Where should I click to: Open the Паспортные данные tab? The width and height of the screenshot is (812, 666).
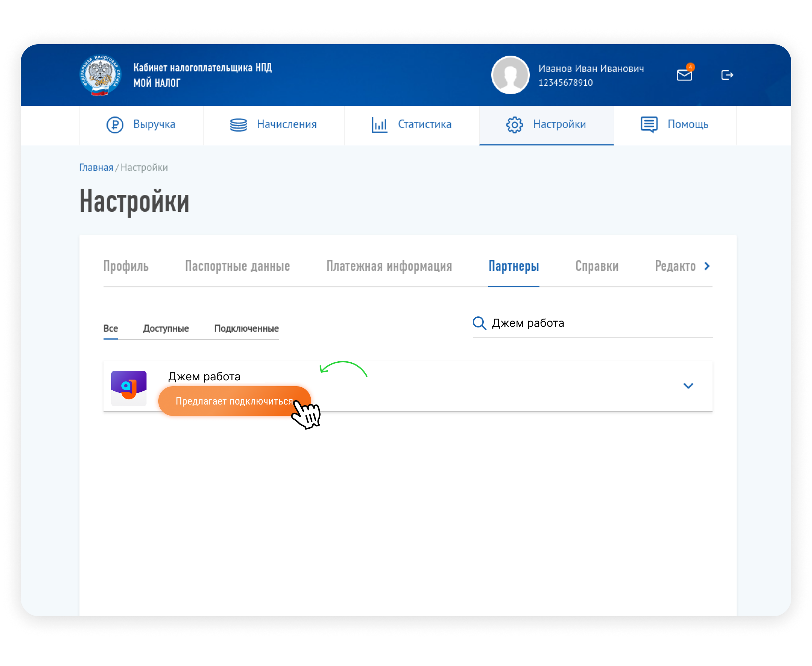point(237,266)
